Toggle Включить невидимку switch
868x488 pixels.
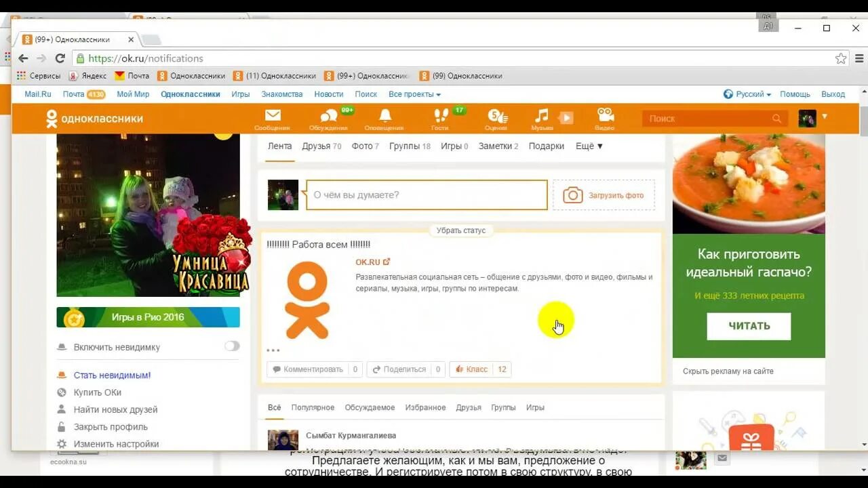232,346
